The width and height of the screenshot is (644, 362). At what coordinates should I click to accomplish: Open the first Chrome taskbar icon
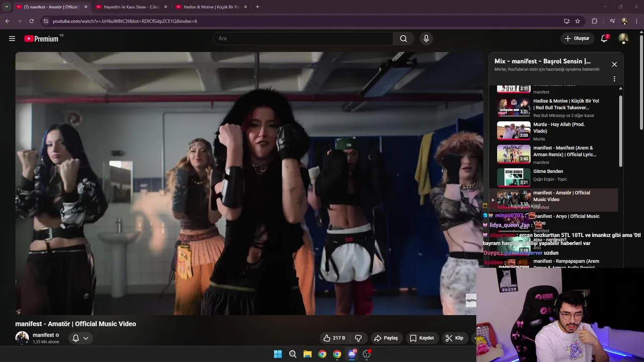(322, 354)
